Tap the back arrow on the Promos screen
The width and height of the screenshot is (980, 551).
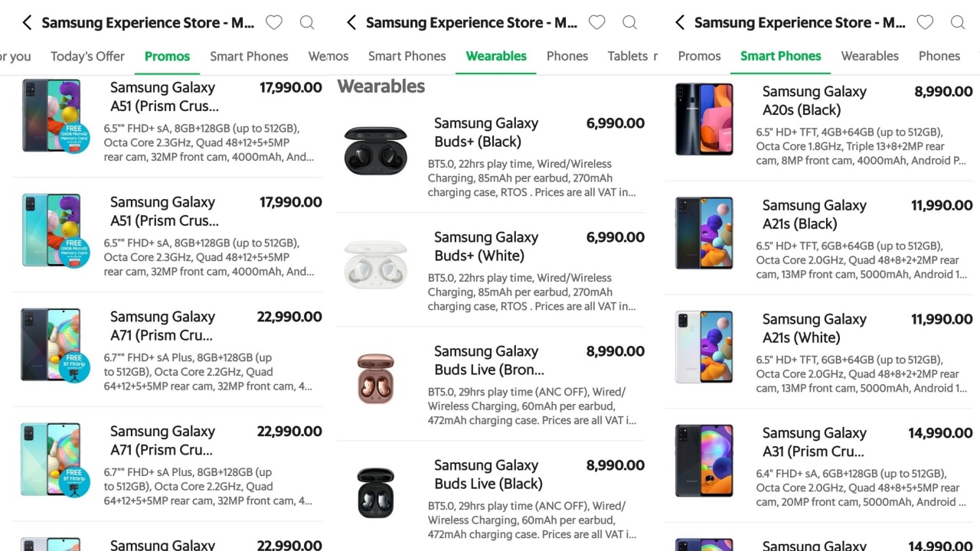tap(27, 23)
